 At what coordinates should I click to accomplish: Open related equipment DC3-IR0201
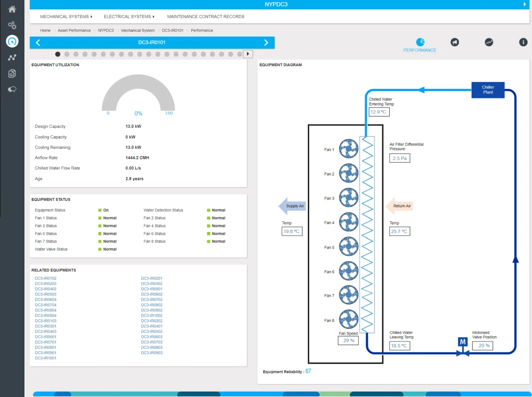(x=152, y=278)
